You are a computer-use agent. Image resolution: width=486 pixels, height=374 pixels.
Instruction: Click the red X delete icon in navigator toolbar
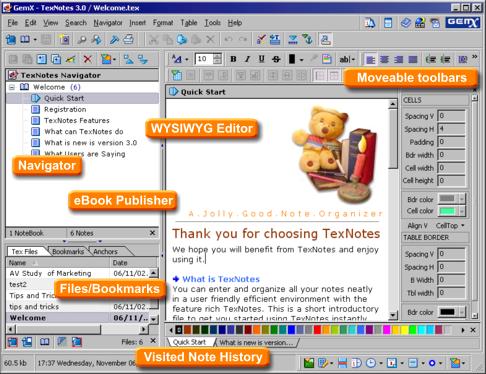pos(88,59)
